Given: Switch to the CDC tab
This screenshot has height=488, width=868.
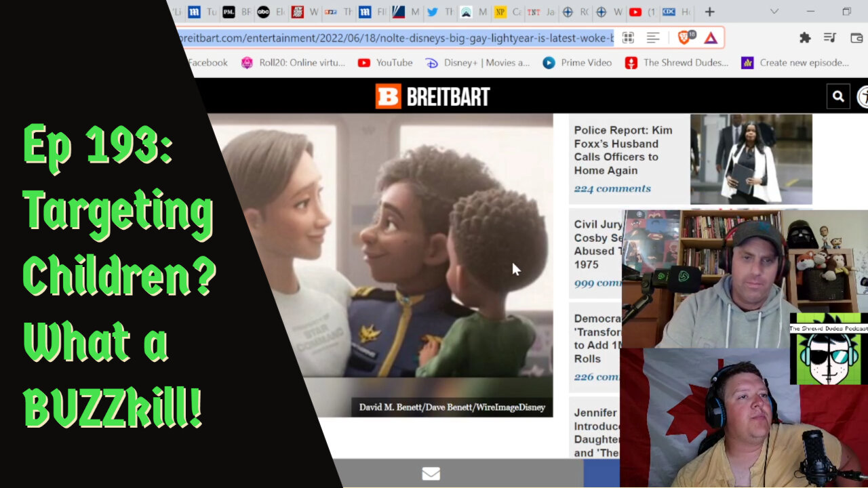Looking at the screenshot, I should pos(669,12).
